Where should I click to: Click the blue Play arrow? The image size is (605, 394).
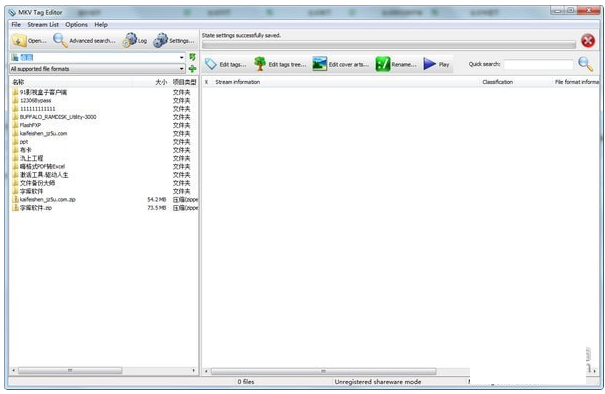tap(429, 64)
